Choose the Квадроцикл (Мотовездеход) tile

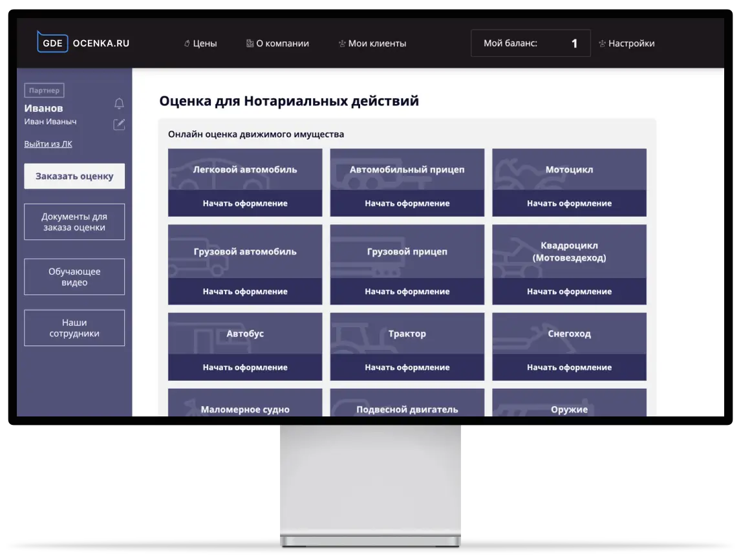tap(569, 252)
